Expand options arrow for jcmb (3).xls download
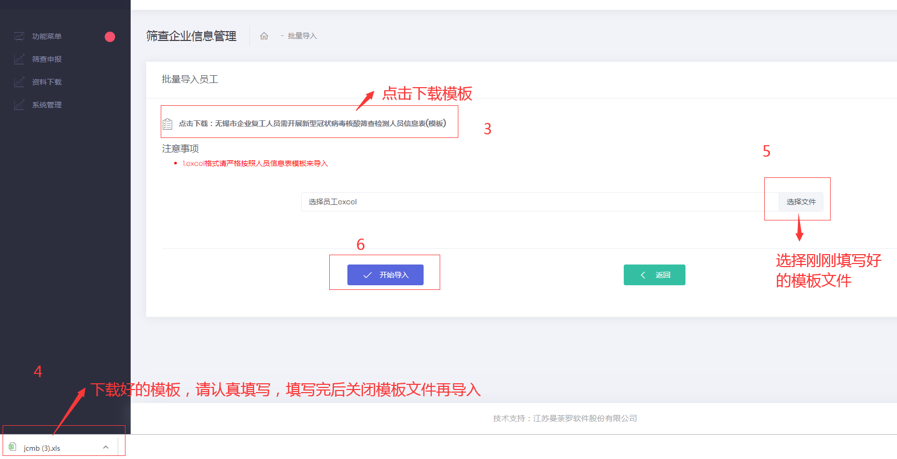This screenshot has height=459, width=897. pyautogui.click(x=105, y=447)
